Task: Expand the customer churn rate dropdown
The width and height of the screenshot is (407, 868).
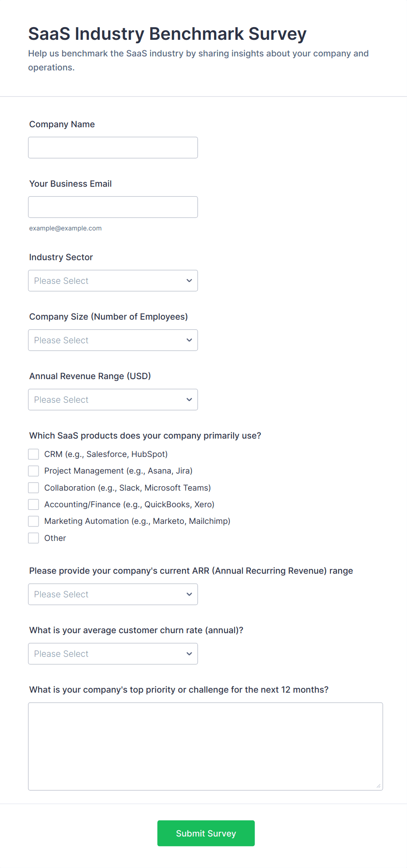Action: [113, 654]
